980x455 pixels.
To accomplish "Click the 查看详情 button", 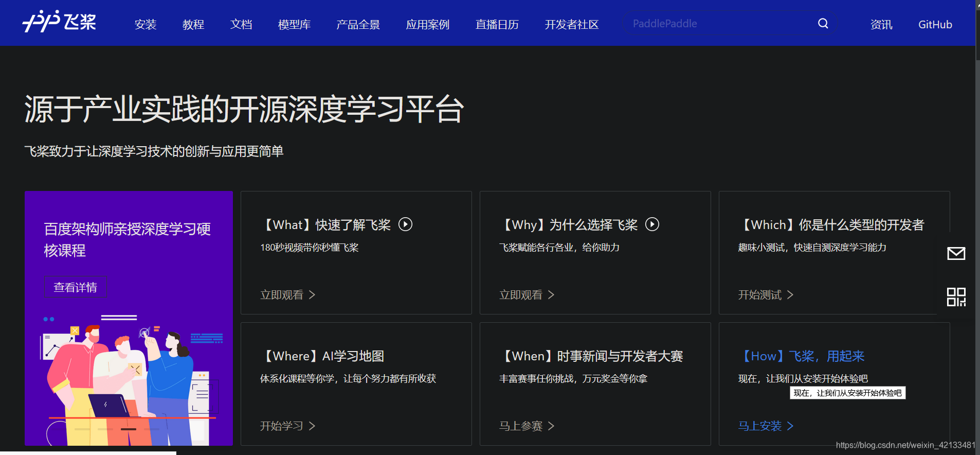I will coord(76,287).
